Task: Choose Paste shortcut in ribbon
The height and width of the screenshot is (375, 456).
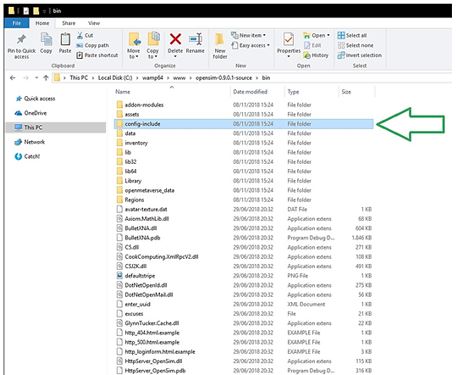Action: (x=97, y=55)
